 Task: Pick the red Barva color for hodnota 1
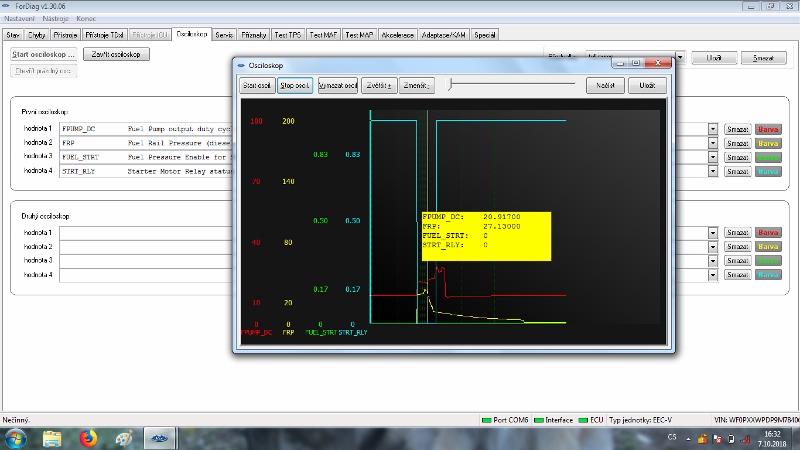tap(768, 129)
